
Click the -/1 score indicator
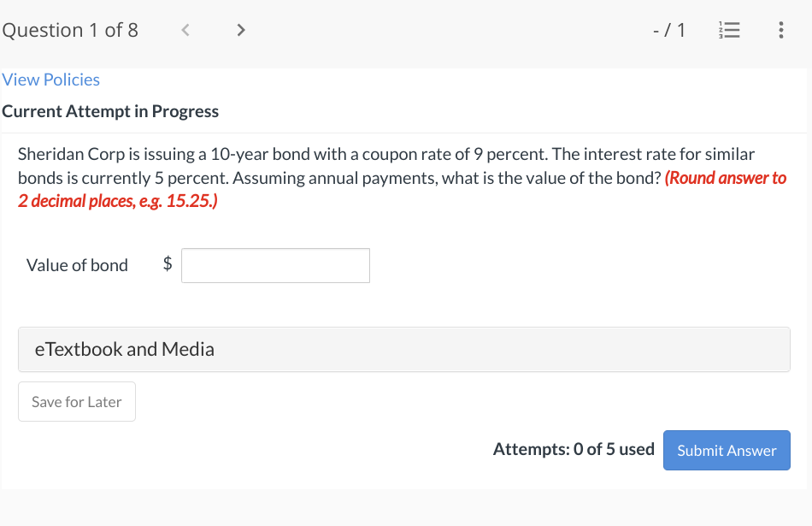(x=668, y=31)
